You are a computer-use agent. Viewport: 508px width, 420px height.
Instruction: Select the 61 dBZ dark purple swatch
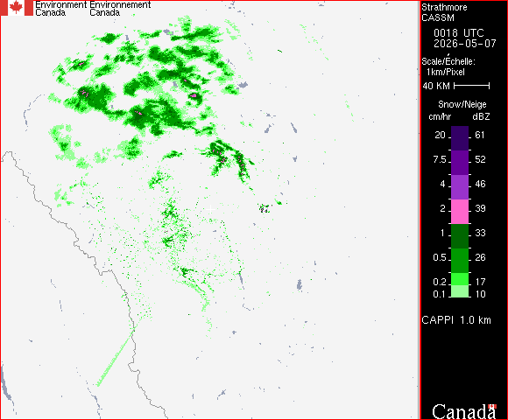[460, 138]
